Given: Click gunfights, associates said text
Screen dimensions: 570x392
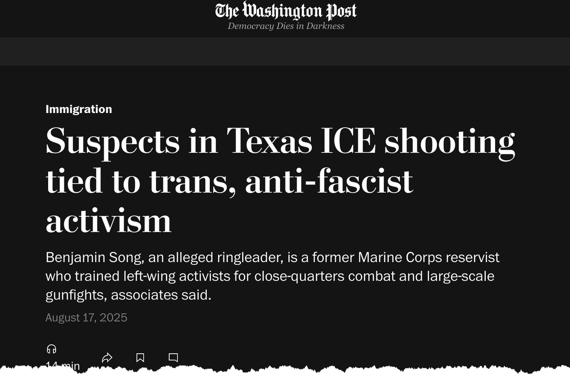Looking at the screenshot, I should pyautogui.click(x=128, y=295).
